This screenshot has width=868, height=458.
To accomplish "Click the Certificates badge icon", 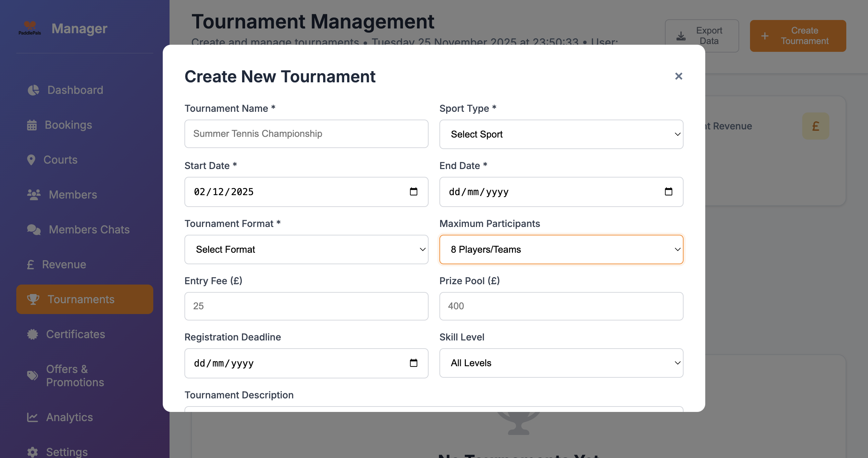I will (x=32, y=334).
